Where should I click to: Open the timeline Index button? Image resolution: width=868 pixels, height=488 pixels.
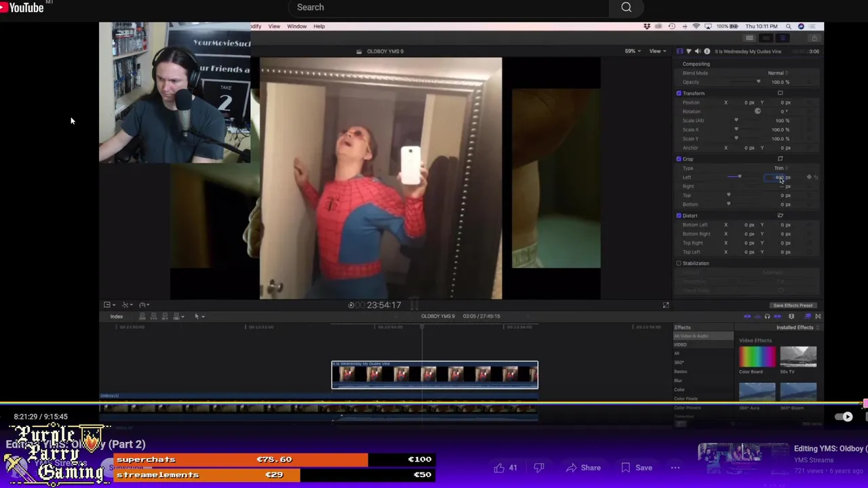pos(117,317)
